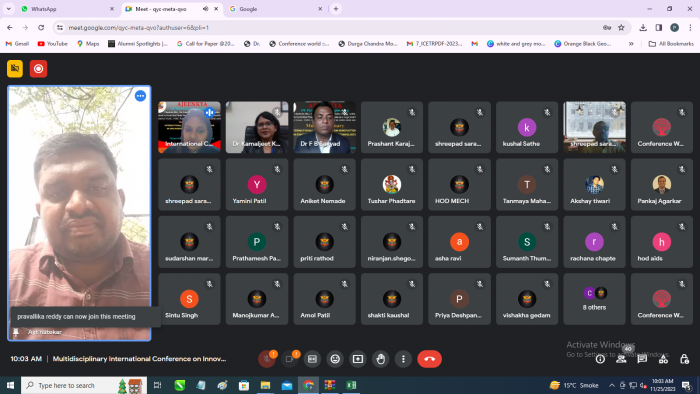The height and width of the screenshot is (394, 700).
Task: Switch to the WhatsApp tab
Action: pos(67,9)
